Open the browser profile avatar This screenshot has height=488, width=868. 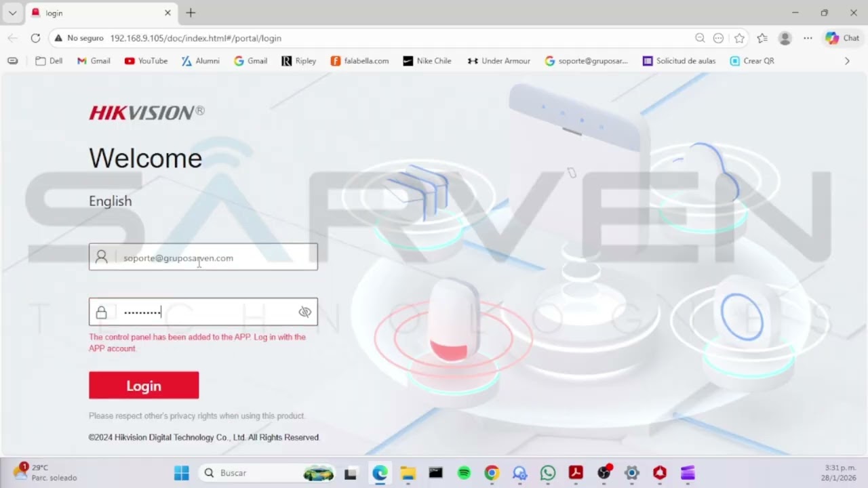tap(785, 38)
